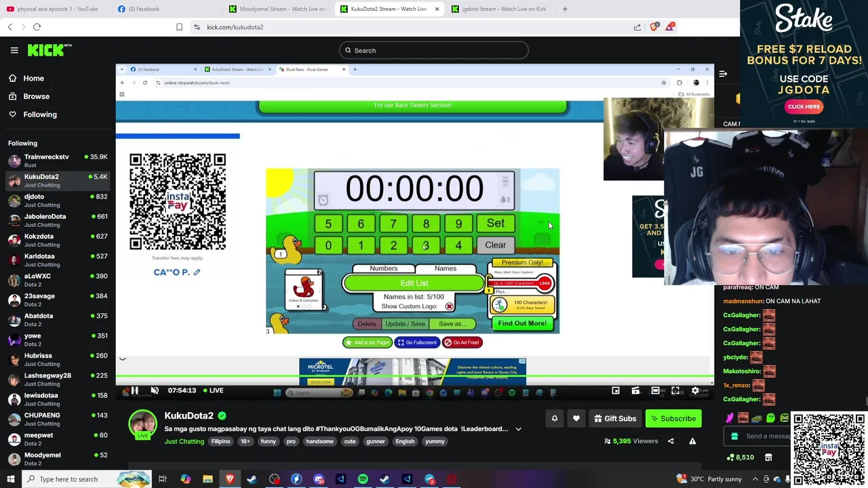Report stream with warning triangle icon
The width and height of the screenshot is (868, 488).
pyautogui.click(x=692, y=441)
